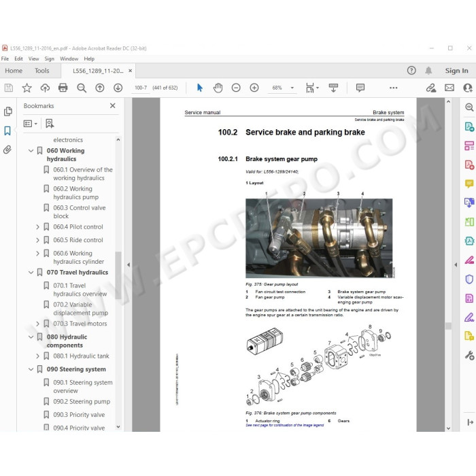476x476 pixels.
Task: Open Help question mark icon
Action: (411, 71)
